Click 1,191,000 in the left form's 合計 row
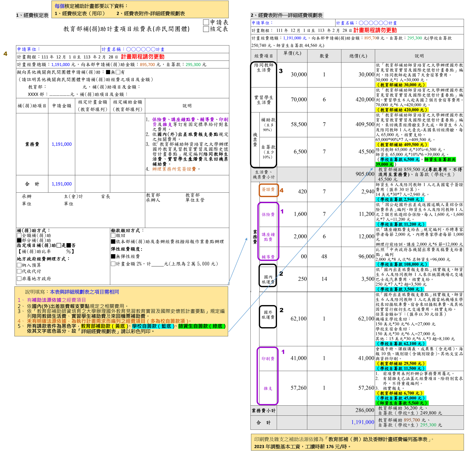 pos(62,184)
